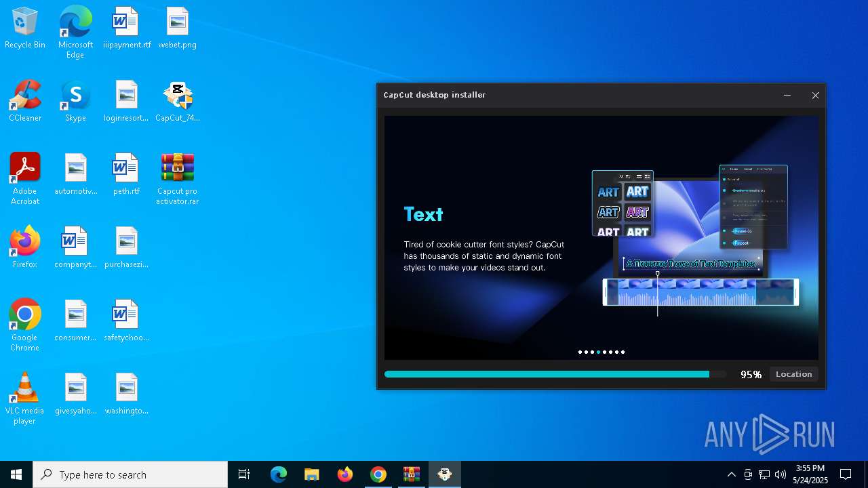868x488 pixels.
Task: Select the washingto image file icon
Action: tap(126, 394)
